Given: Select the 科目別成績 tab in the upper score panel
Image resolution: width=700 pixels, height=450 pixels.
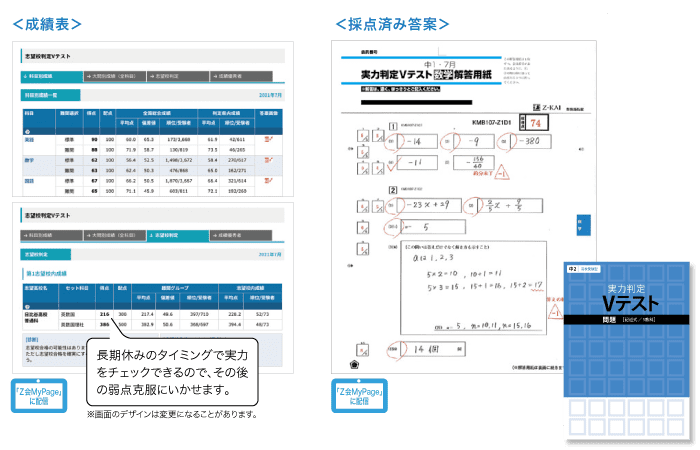Looking at the screenshot, I should point(52,76).
